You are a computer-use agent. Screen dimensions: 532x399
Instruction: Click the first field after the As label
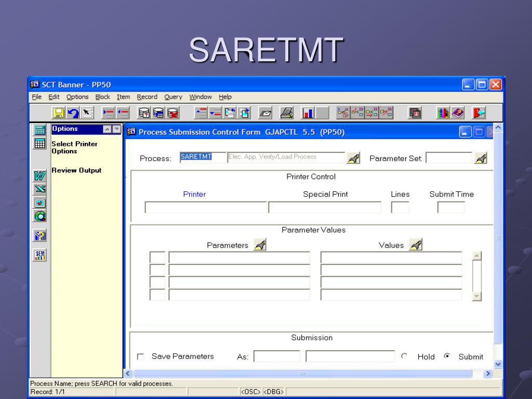coord(276,356)
